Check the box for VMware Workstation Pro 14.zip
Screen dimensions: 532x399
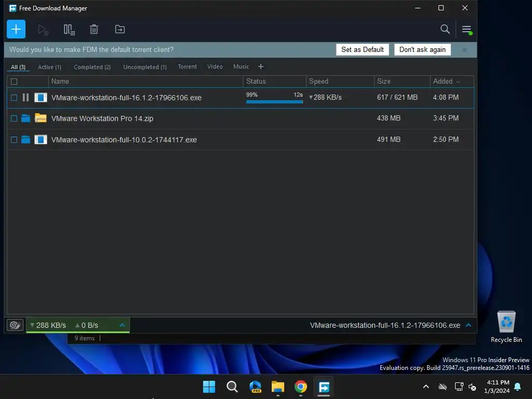pos(14,118)
